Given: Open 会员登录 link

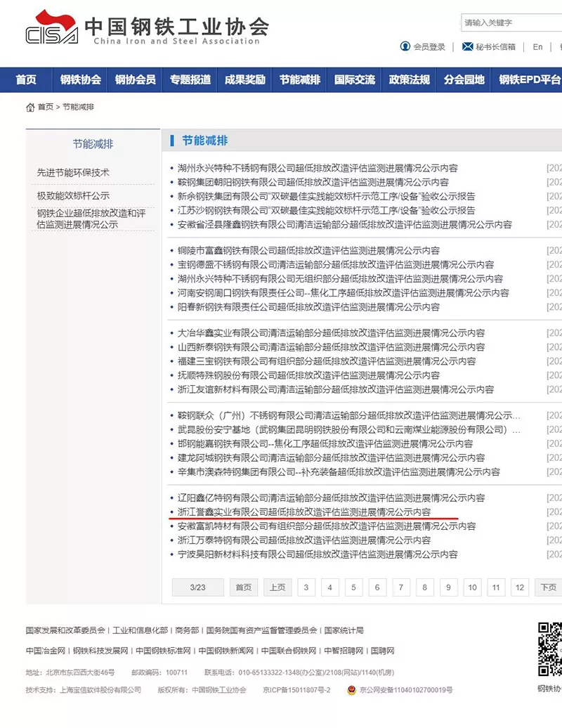Looking at the screenshot, I should point(429,47).
